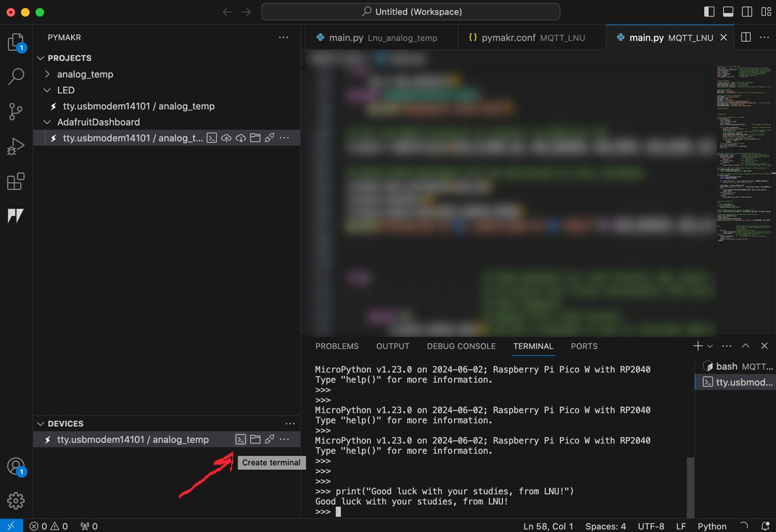Upload project to device in AdafruitDashboard row
Screen dimensions: 776x532
[226, 138]
